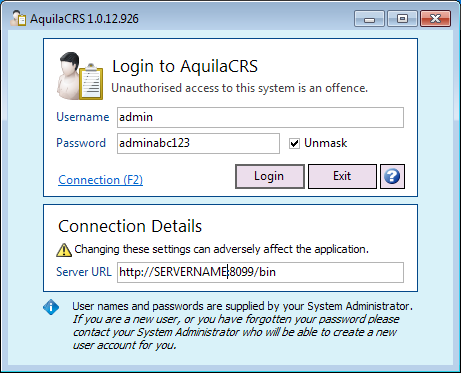Click the 'Password' label
461x373 pixels.
(x=81, y=143)
